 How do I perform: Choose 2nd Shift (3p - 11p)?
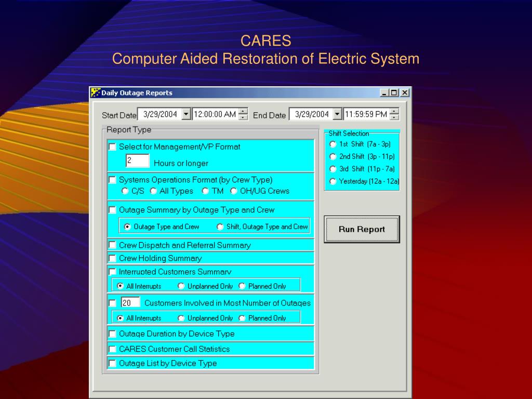tap(333, 156)
